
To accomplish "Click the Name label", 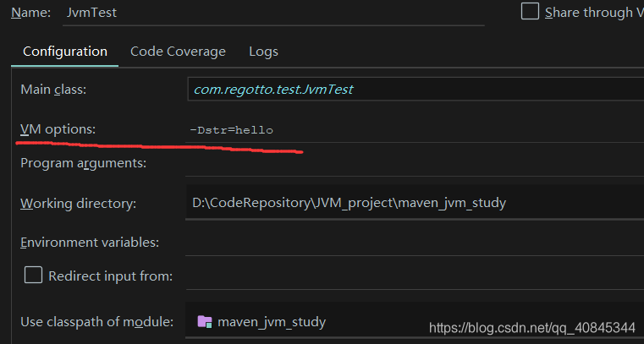I will (x=30, y=13).
